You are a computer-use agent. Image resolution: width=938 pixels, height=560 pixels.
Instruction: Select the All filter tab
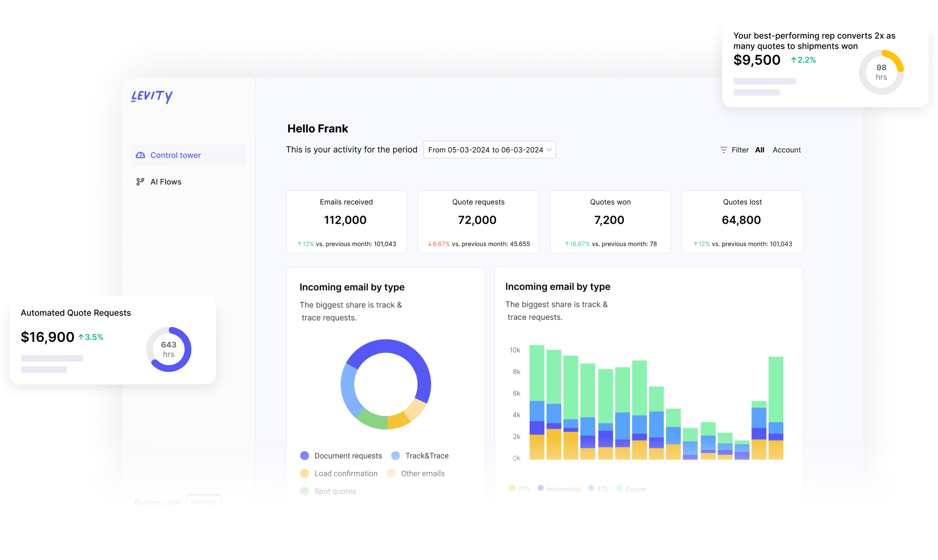tap(760, 150)
